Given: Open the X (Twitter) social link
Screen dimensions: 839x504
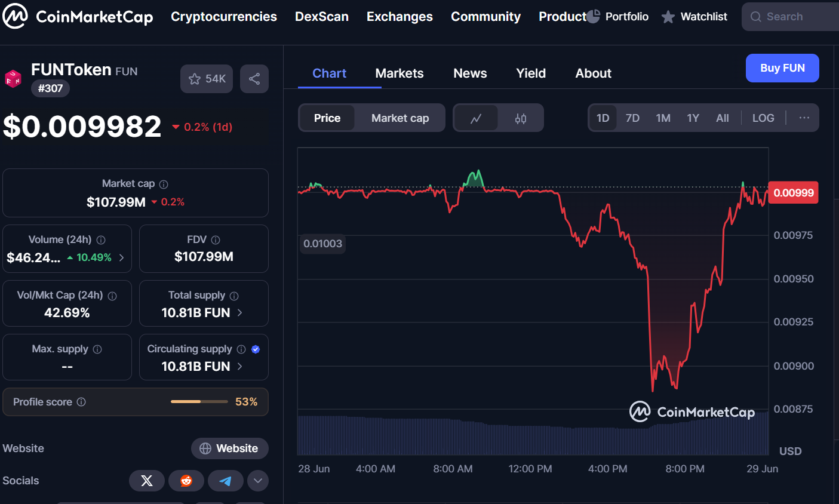Looking at the screenshot, I should (x=147, y=481).
